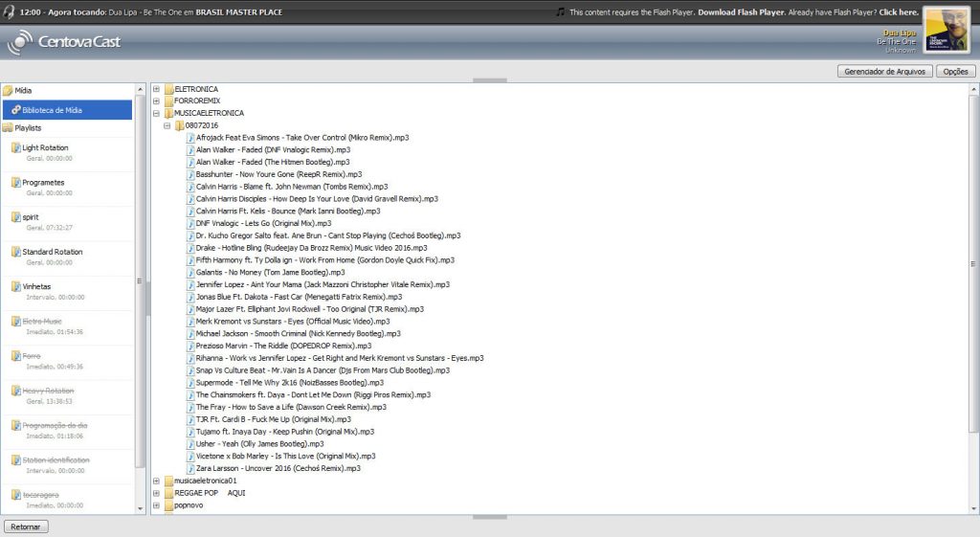
Task: Click the Eletro Music playlist icon
Action: coord(16,322)
